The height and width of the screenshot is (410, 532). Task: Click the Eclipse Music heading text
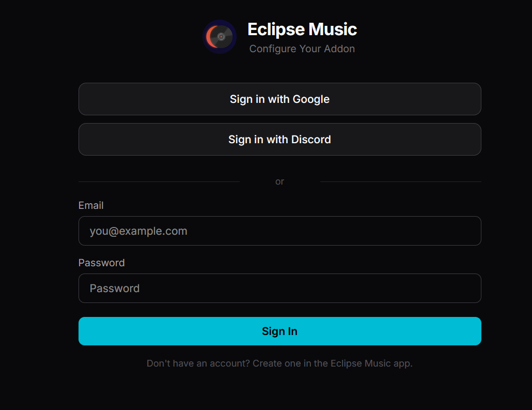coord(302,29)
